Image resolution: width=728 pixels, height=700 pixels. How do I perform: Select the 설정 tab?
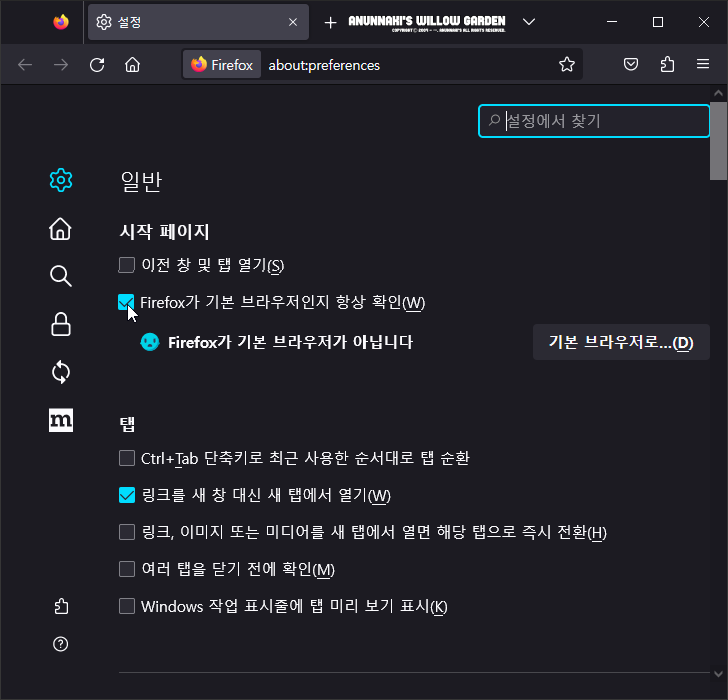coord(198,22)
